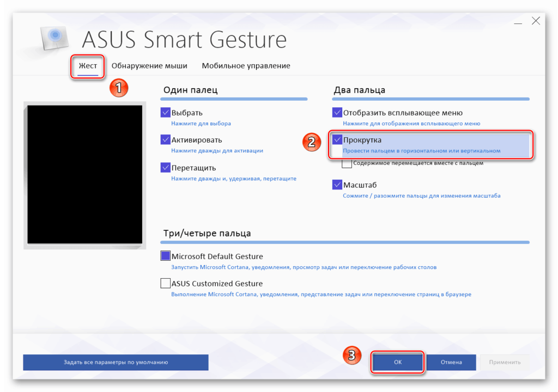Click the Применить button
Viewport: 558px width, 392px height.
pos(505,362)
